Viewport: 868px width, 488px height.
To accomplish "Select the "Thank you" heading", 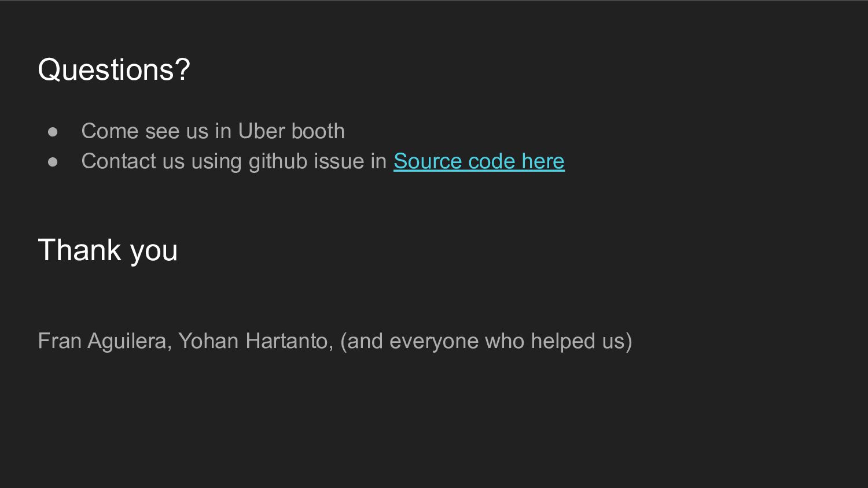I will [108, 250].
